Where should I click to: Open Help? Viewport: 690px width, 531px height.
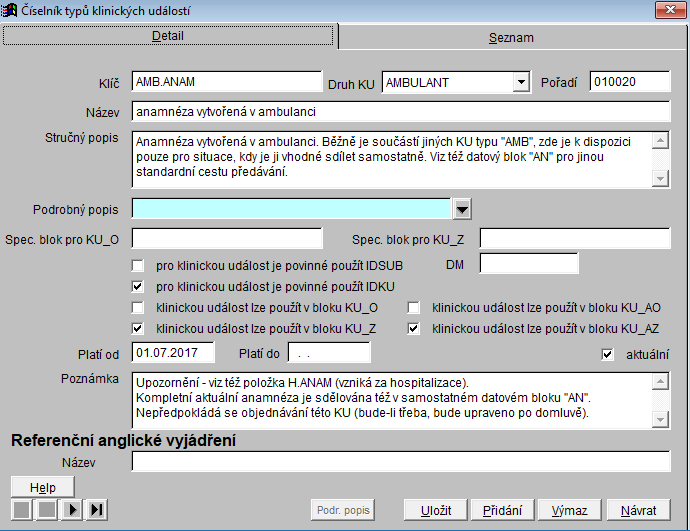click(x=42, y=486)
